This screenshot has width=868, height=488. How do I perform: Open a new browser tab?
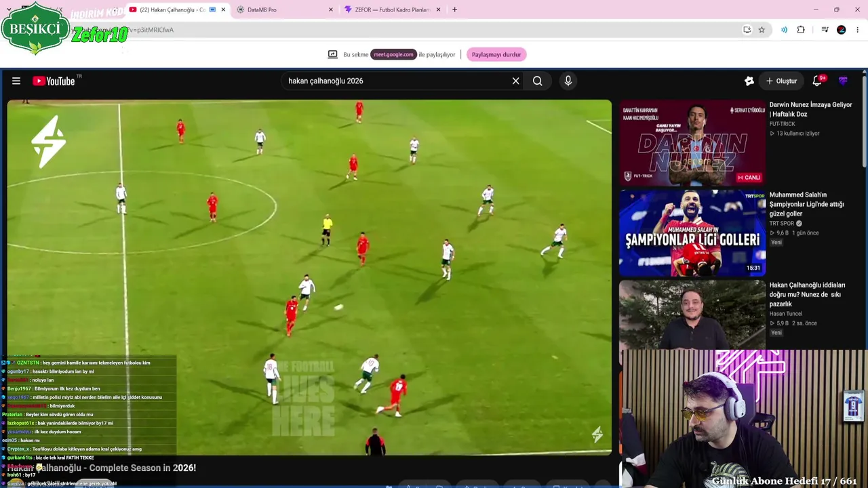tap(454, 9)
